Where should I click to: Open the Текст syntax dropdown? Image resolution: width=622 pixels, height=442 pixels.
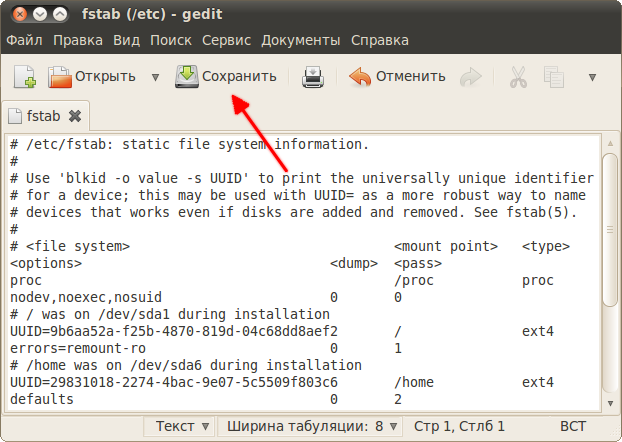179,427
